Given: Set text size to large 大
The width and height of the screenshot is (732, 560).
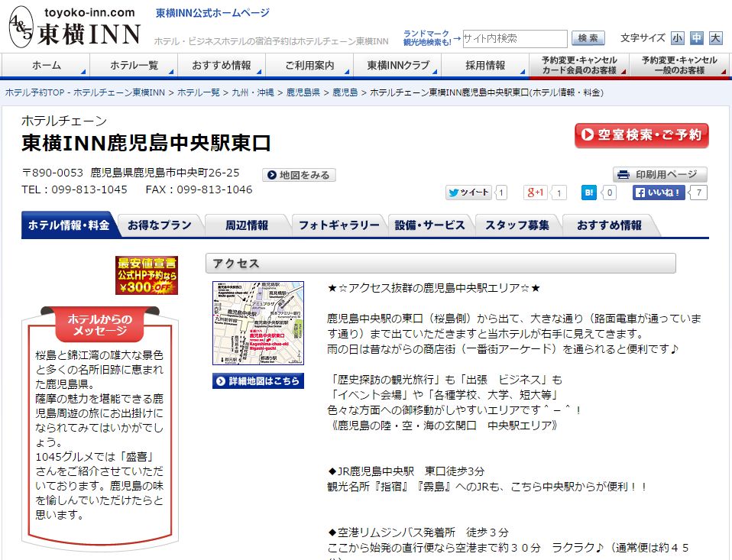Looking at the screenshot, I should click(715, 37).
